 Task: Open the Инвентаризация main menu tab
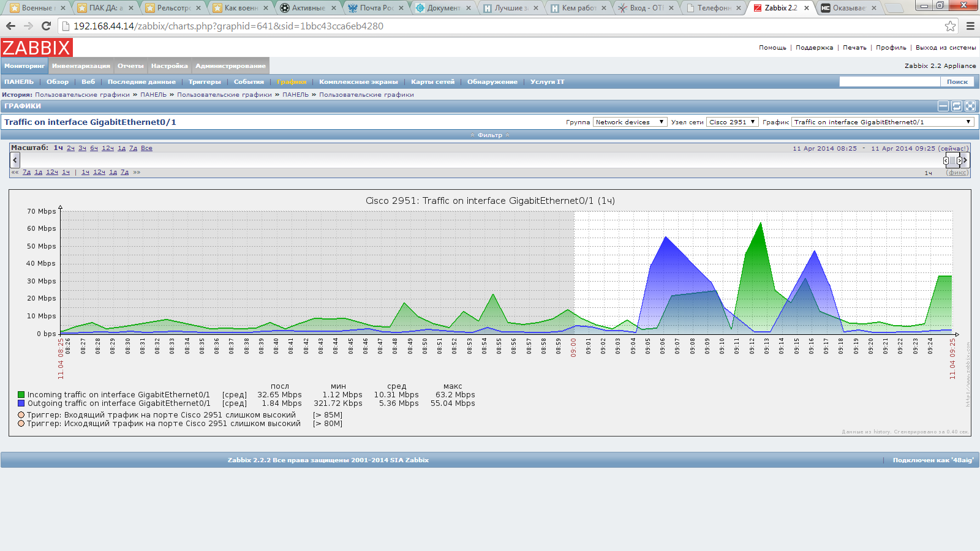pos(81,66)
